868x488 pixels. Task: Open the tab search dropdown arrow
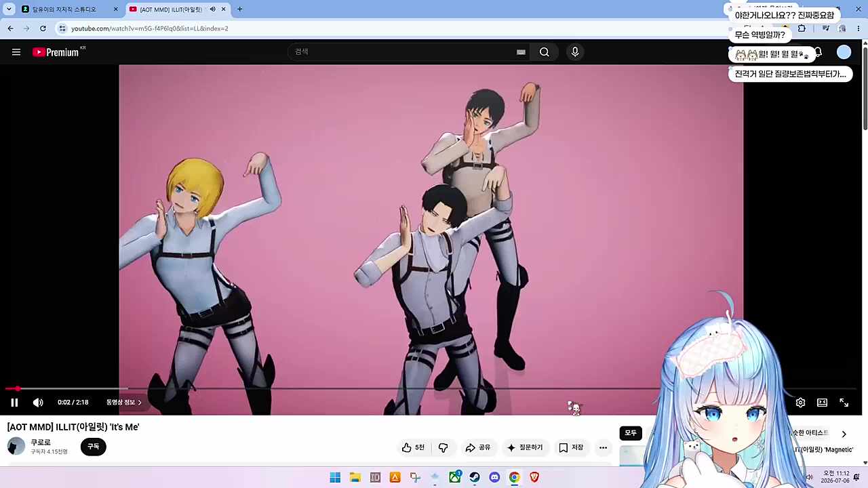pos(9,9)
